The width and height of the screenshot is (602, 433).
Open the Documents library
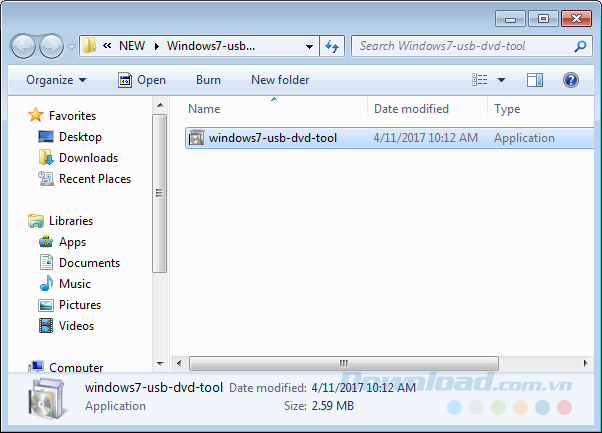[x=89, y=263]
